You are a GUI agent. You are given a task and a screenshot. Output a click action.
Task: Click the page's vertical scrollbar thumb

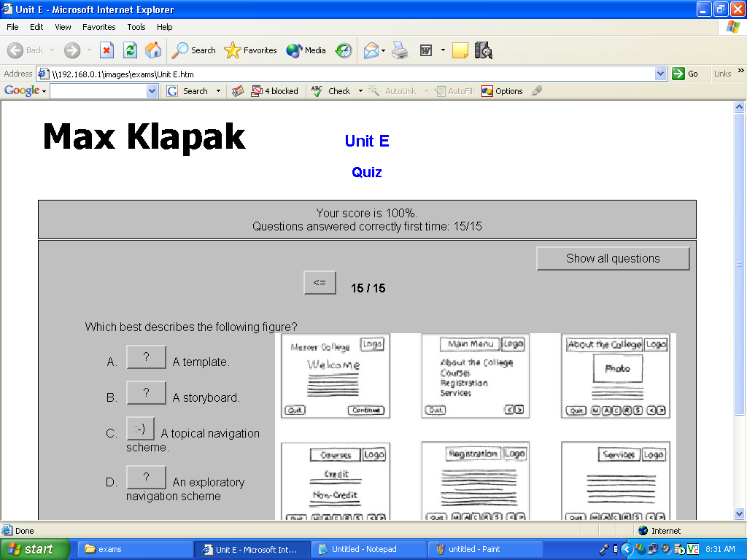pos(740,262)
